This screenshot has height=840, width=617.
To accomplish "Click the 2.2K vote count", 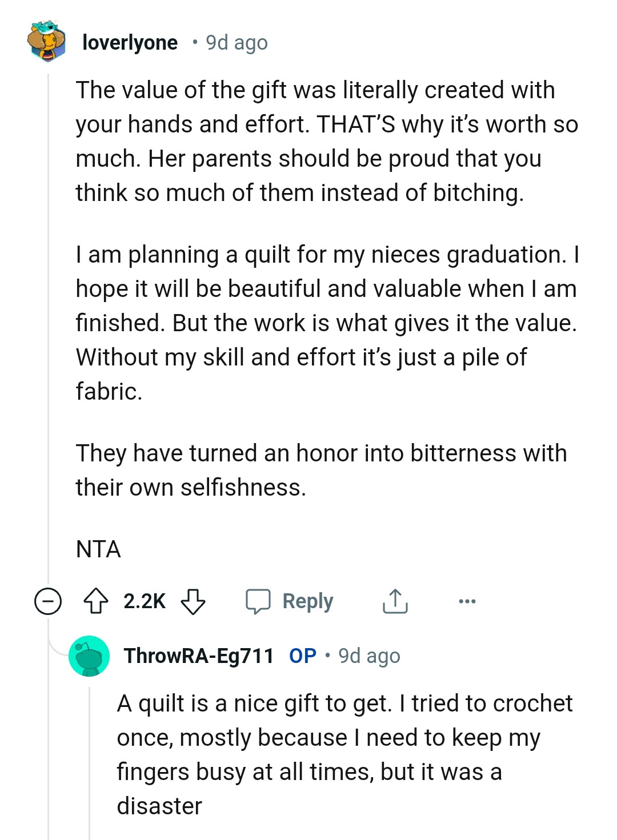I will [x=143, y=601].
